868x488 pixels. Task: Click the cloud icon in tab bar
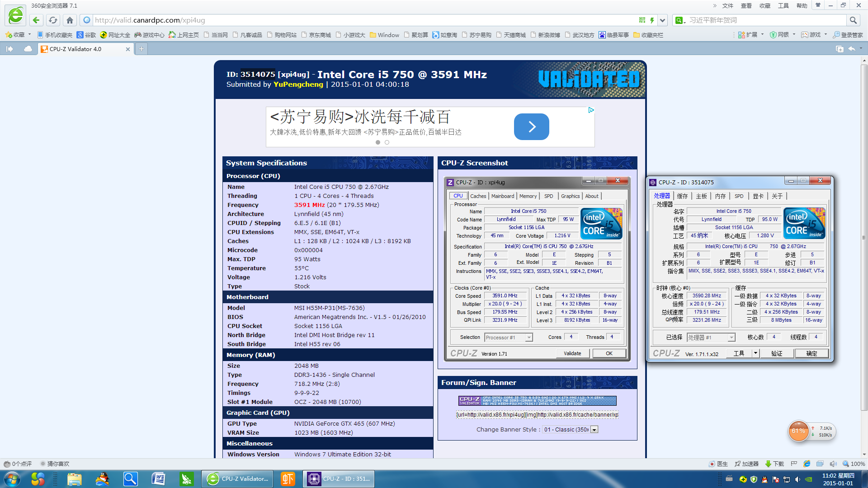click(28, 49)
